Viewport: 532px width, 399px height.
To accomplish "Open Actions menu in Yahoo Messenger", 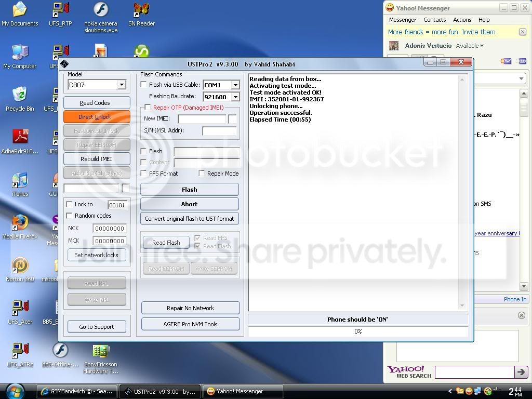I will tap(462, 20).
